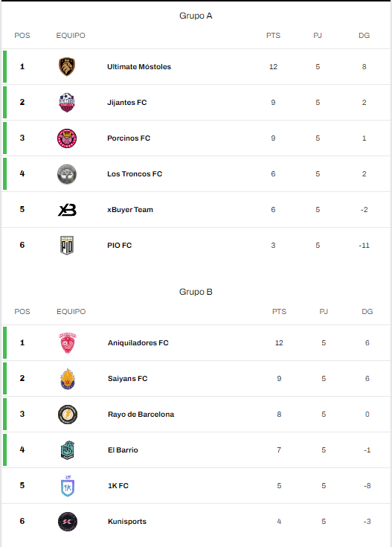Click the El Barrio teal crest
This screenshot has height=547, width=392.
[67, 450]
